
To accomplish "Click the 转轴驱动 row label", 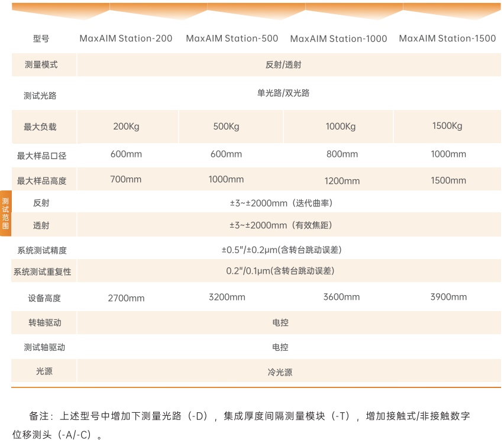I will [x=45, y=323].
